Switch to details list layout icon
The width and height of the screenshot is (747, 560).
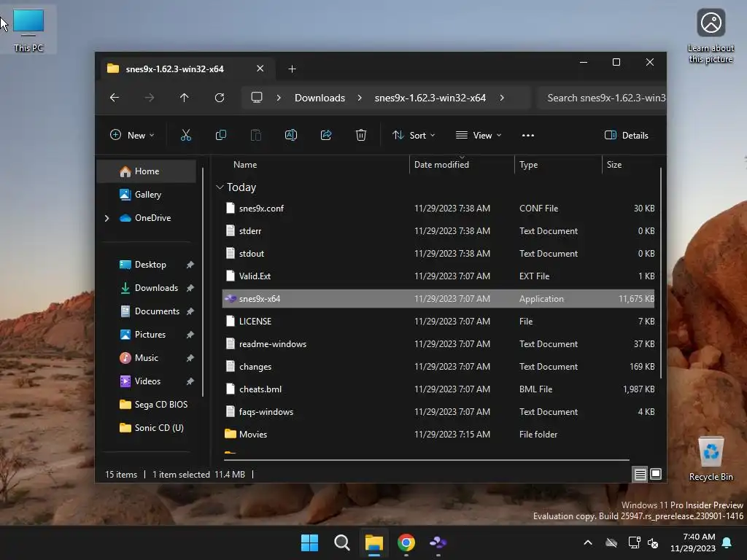pos(640,474)
